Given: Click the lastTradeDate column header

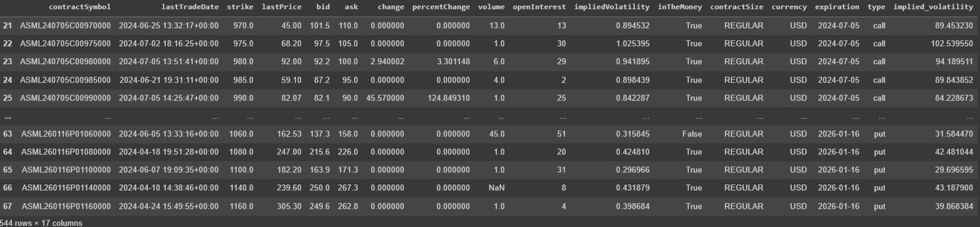Looking at the screenshot, I should [190, 7].
